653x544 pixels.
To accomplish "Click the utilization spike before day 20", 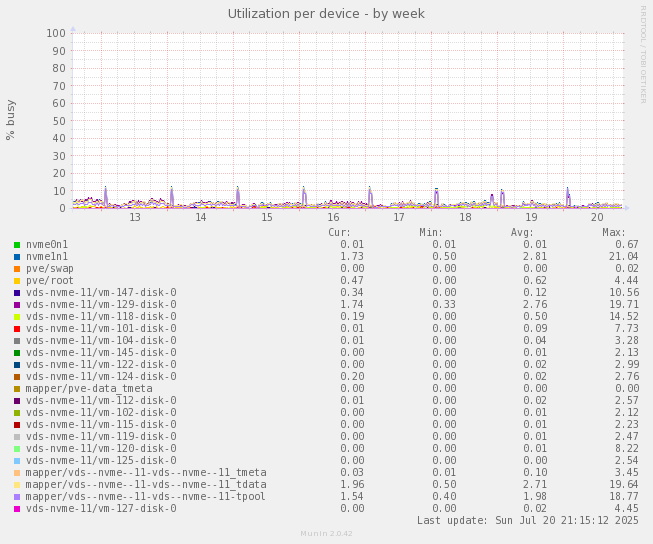I will click(568, 197).
